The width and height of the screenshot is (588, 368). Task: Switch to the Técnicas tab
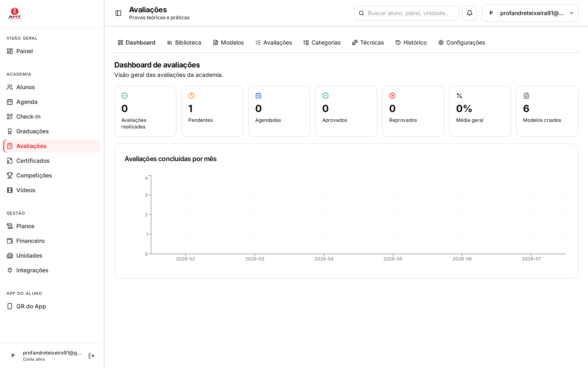(368, 43)
